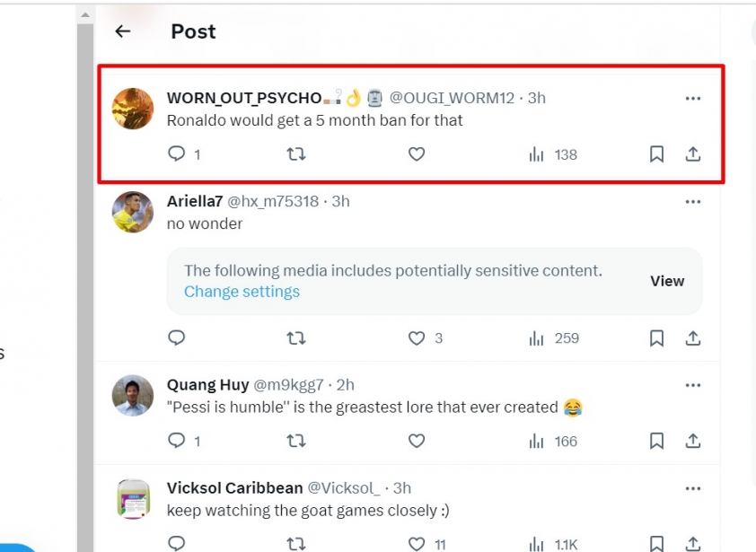This screenshot has width=756, height=552.
Task: View the potentially sensitive media
Action: (667, 281)
